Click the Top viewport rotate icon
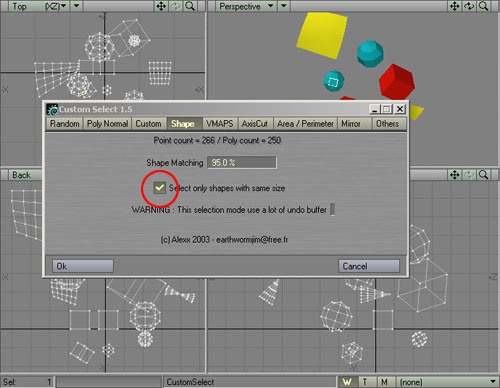The width and height of the screenshot is (500, 388). pos(176,6)
